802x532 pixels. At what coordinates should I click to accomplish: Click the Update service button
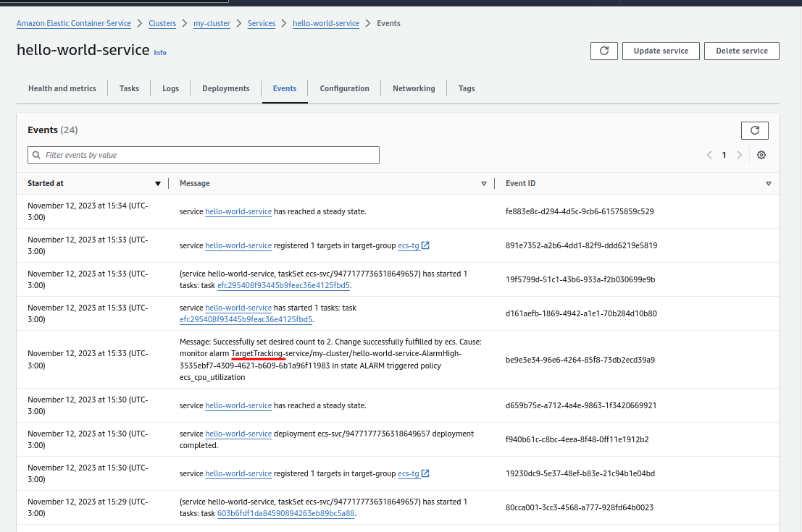661,51
